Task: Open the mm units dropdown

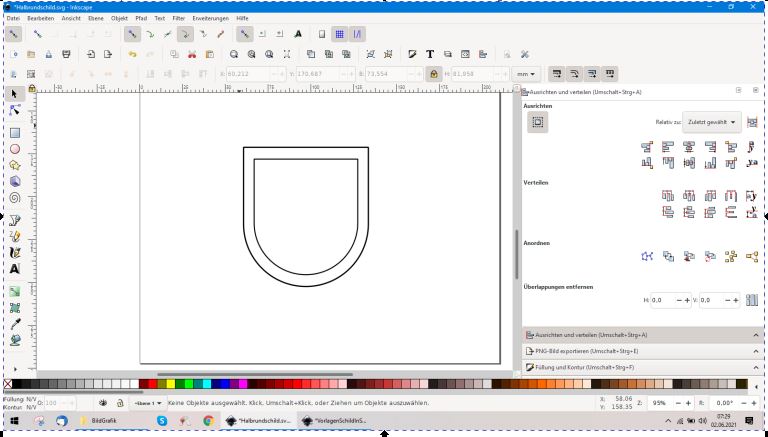Action: point(526,74)
